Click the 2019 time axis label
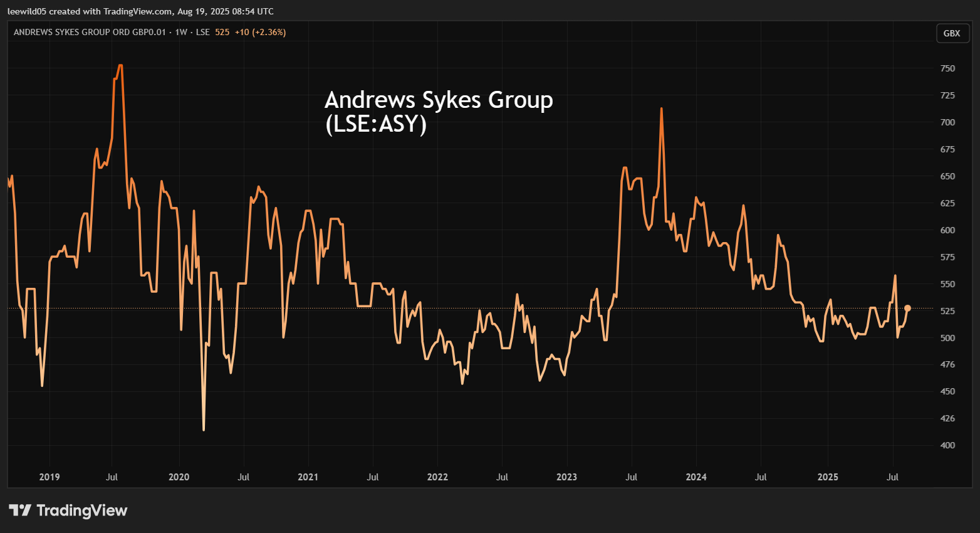 click(50, 477)
